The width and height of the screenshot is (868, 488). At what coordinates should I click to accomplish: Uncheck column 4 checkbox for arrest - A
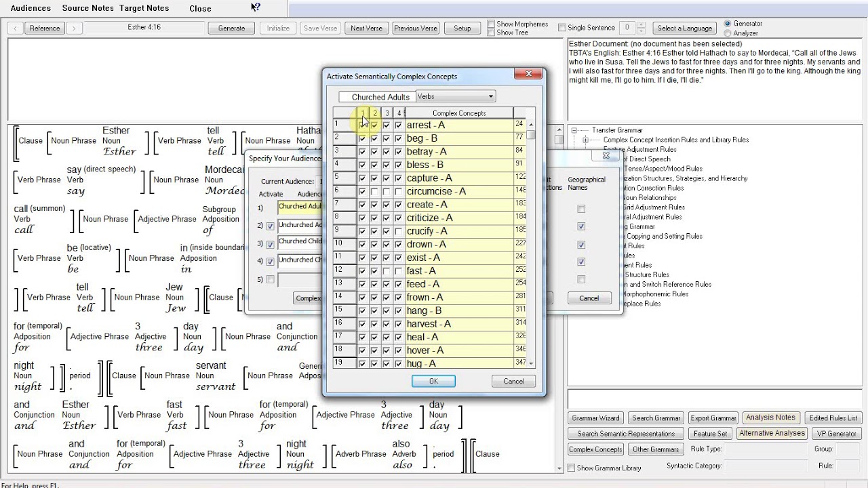[398, 125]
